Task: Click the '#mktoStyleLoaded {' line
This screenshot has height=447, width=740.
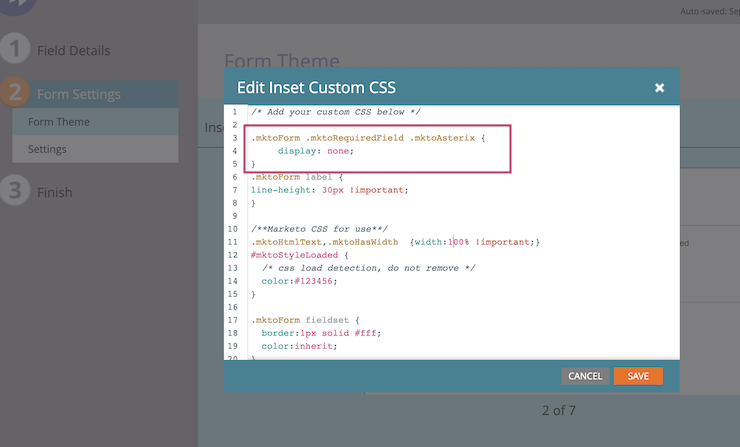Action: [x=300, y=255]
